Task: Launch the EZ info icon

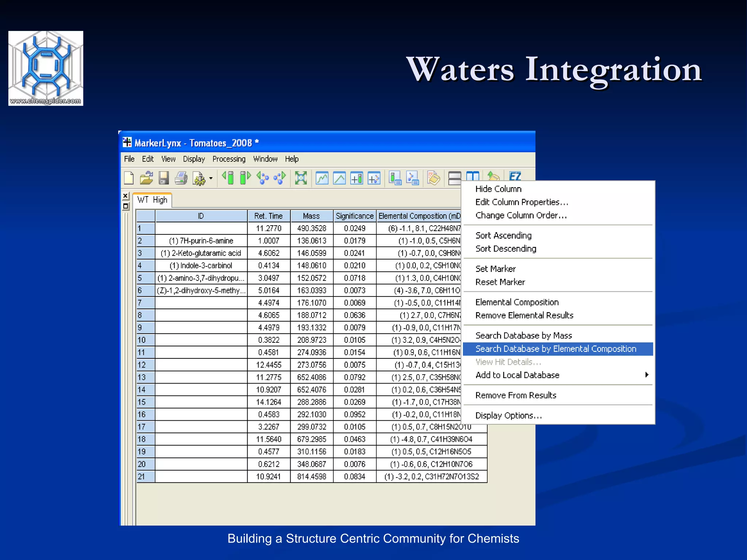Action: (x=515, y=176)
